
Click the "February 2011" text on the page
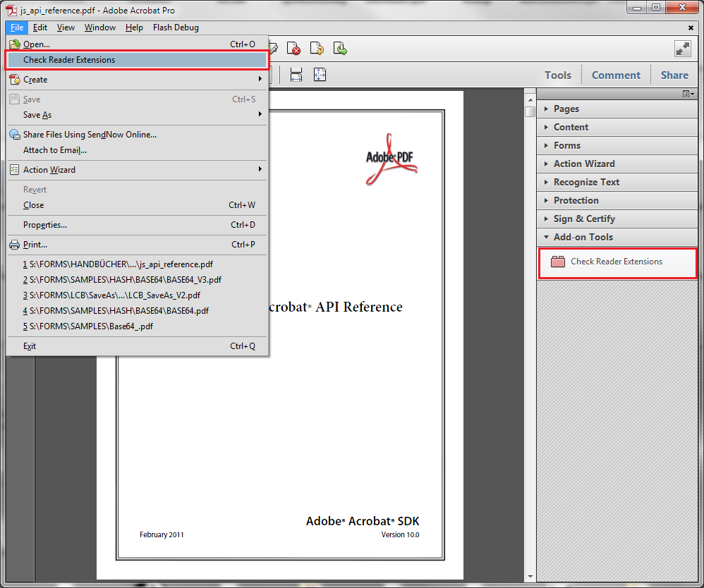tap(162, 534)
